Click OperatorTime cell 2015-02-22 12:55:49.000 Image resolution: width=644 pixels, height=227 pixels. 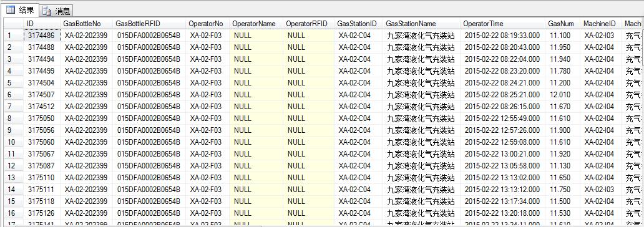[x=503, y=118]
